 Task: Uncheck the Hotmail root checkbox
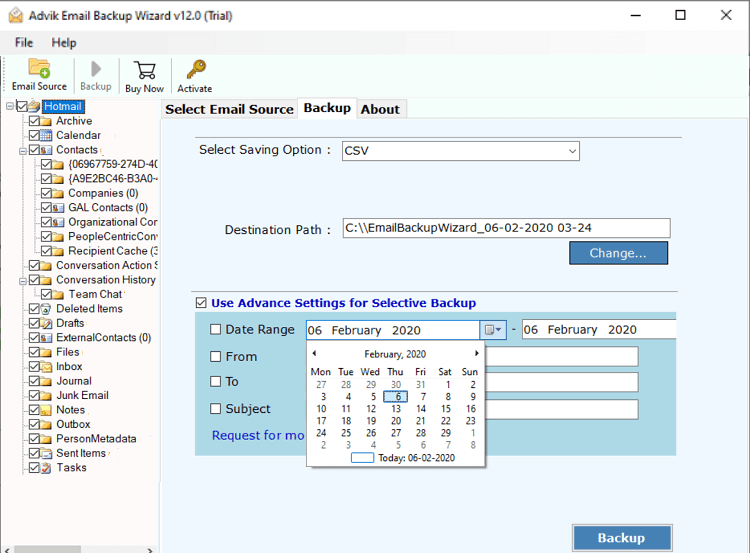tap(22, 106)
